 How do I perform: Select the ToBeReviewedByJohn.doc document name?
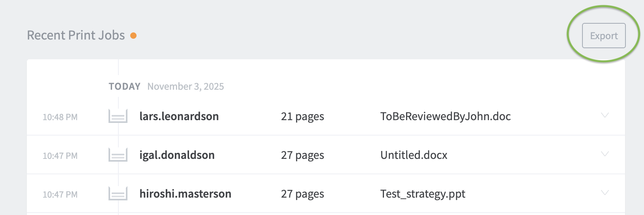(x=445, y=116)
